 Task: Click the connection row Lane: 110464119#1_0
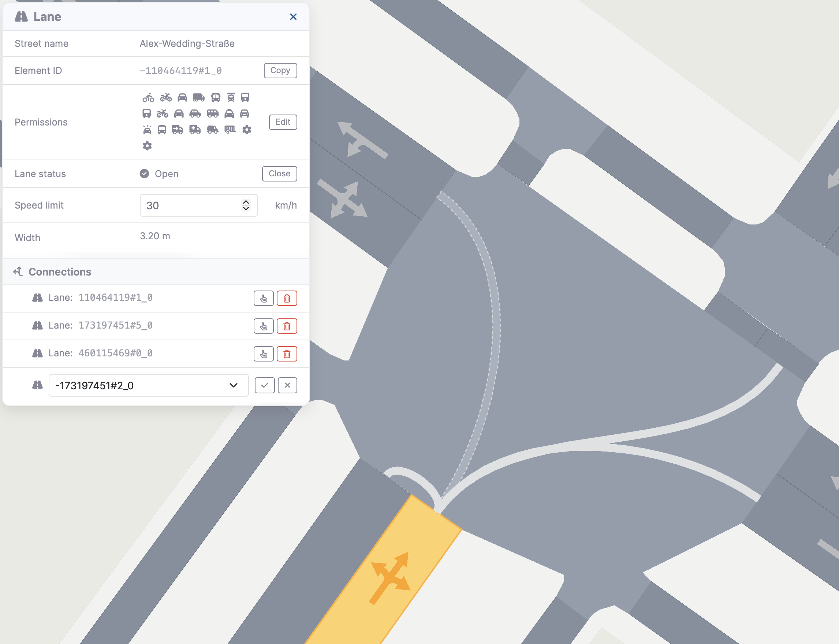(156, 298)
